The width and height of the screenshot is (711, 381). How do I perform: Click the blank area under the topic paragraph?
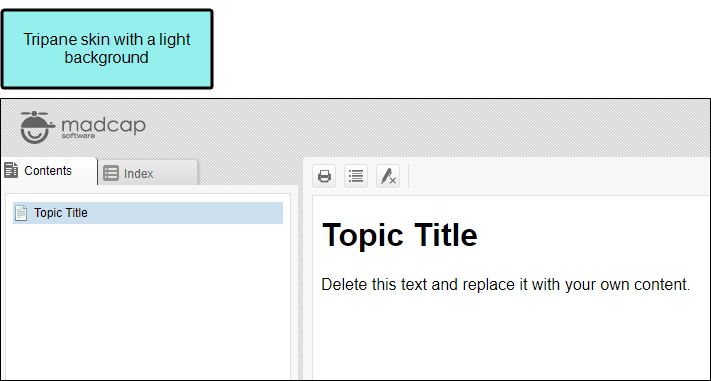tap(510, 336)
